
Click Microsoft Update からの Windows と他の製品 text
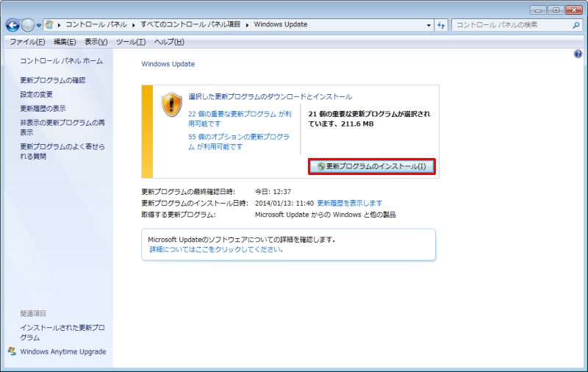(325, 215)
